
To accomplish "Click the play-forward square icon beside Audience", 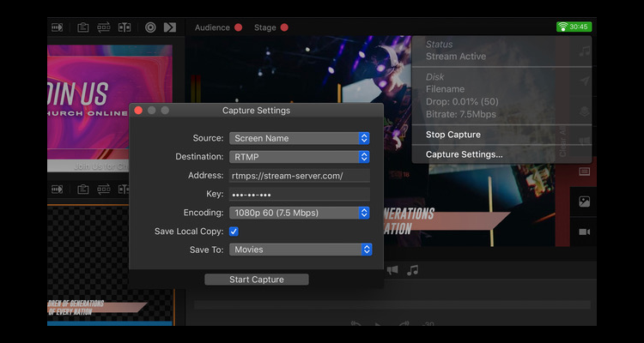I will pyautogui.click(x=170, y=27).
